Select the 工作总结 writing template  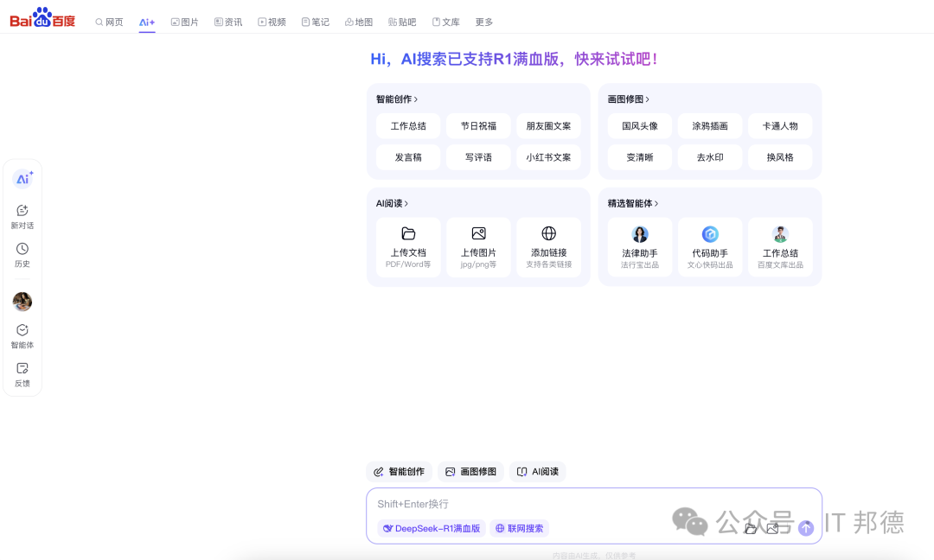[408, 126]
